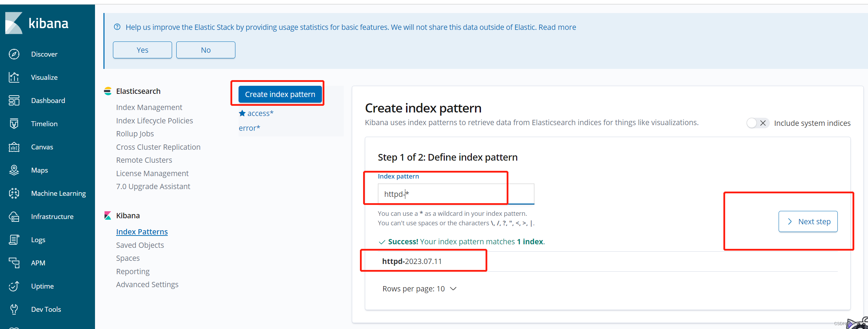This screenshot has width=868, height=329.
Task: Select Visualize in the side menu
Action: click(44, 77)
